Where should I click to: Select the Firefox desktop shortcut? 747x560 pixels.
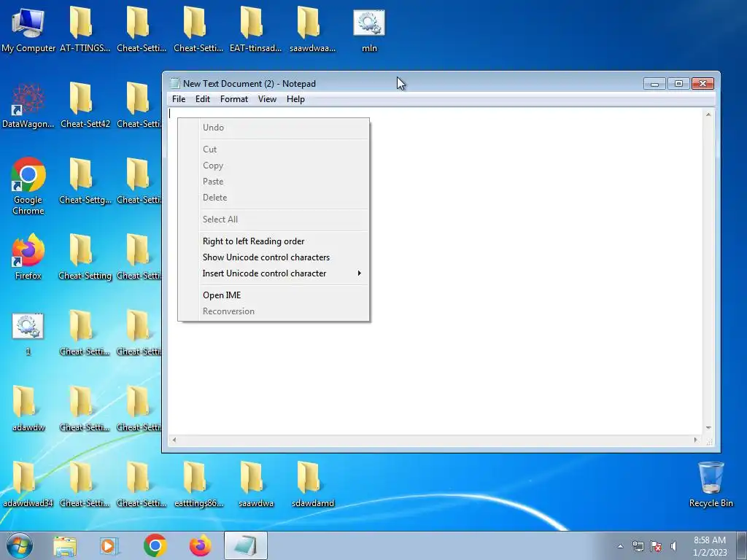click(28, 256)
